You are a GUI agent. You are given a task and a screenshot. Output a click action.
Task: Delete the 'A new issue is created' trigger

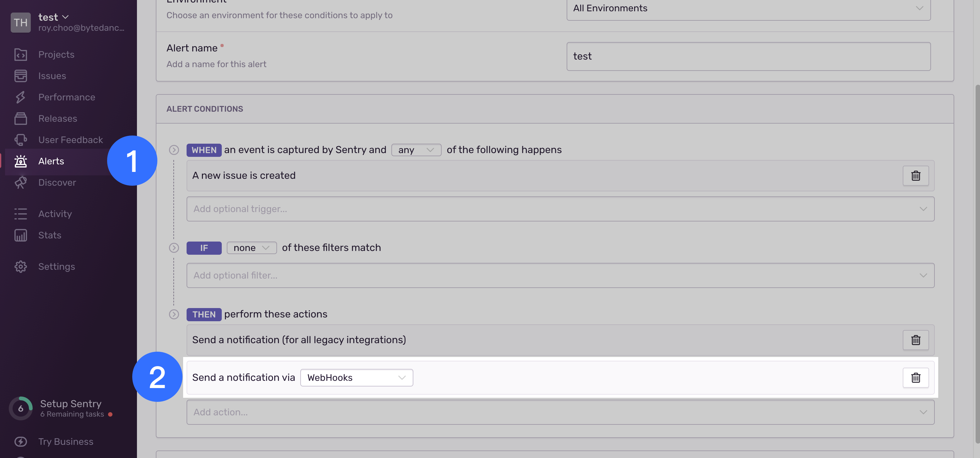pyautogui.click(x=915, y=176)
